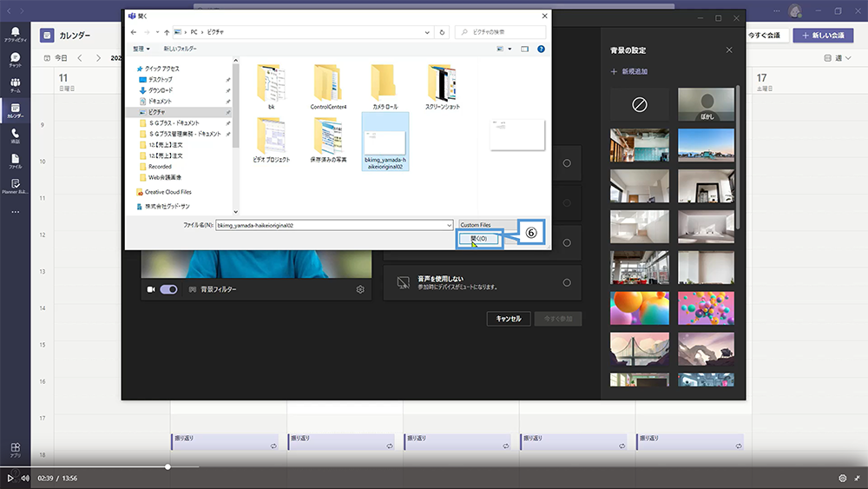Open the view mode dropdown arrow

[510, 49]
